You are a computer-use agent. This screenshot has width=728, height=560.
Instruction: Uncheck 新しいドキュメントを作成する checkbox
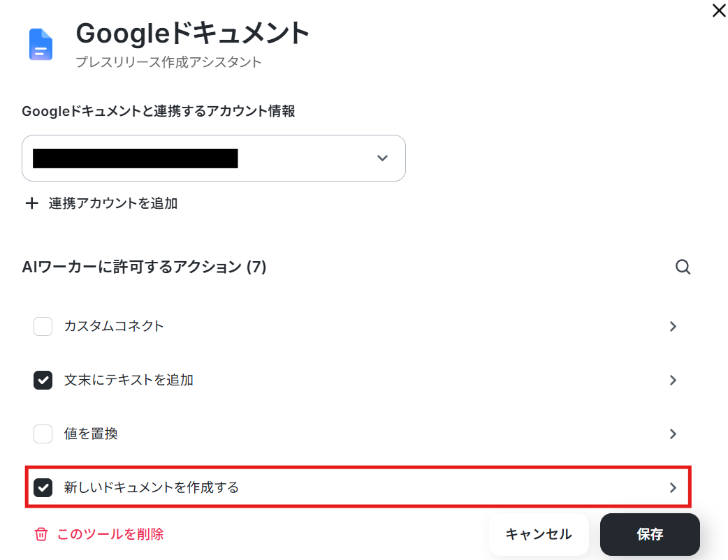(x=43, y=487)
